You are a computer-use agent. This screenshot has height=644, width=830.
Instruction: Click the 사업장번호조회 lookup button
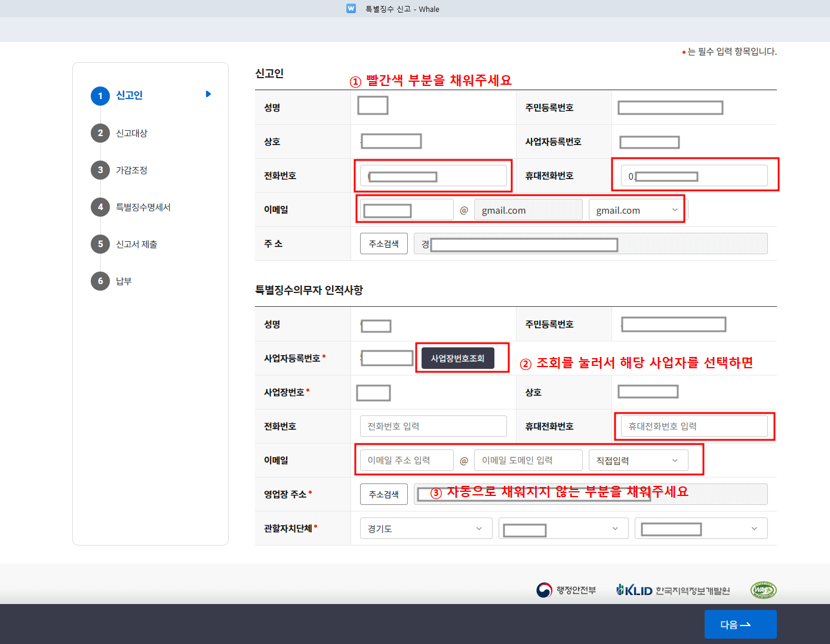(x=457, y=358)
